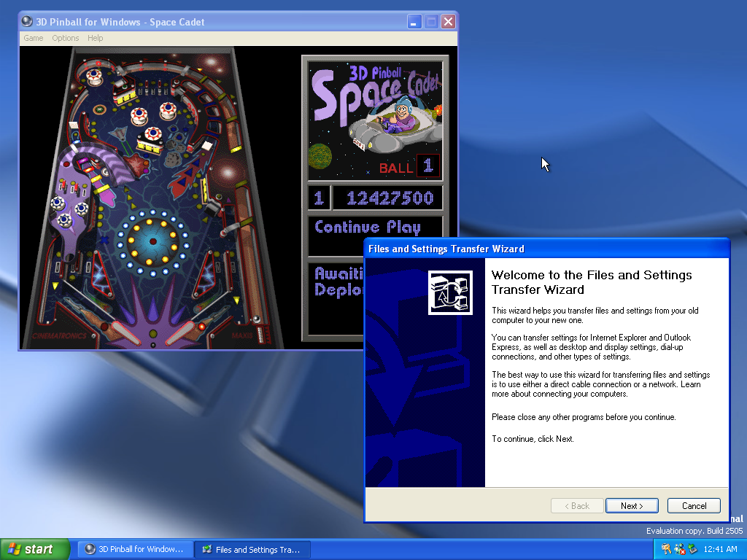This screenshot has height=560, width=747.
Task: Click the Continue Play message
Action: tap(368, 227)
